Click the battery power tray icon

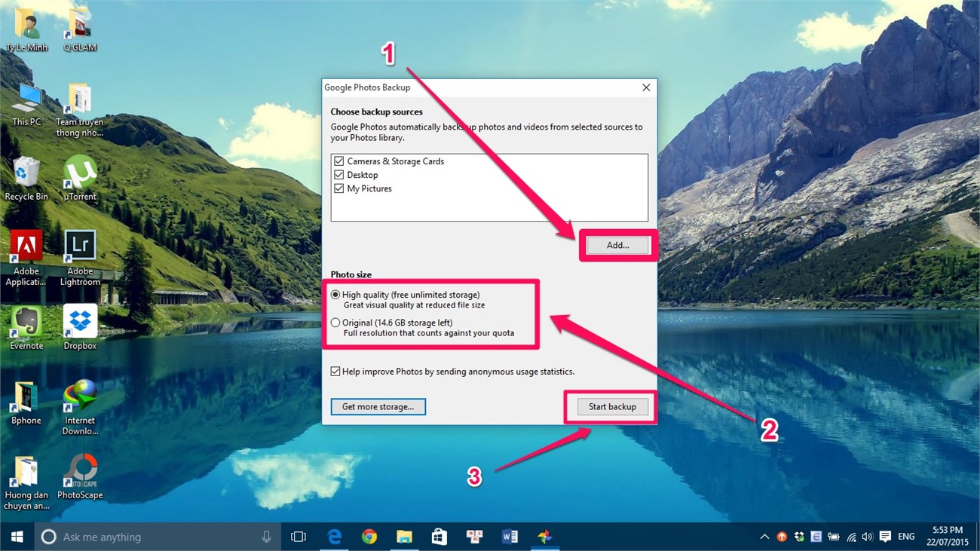point(834,537)
